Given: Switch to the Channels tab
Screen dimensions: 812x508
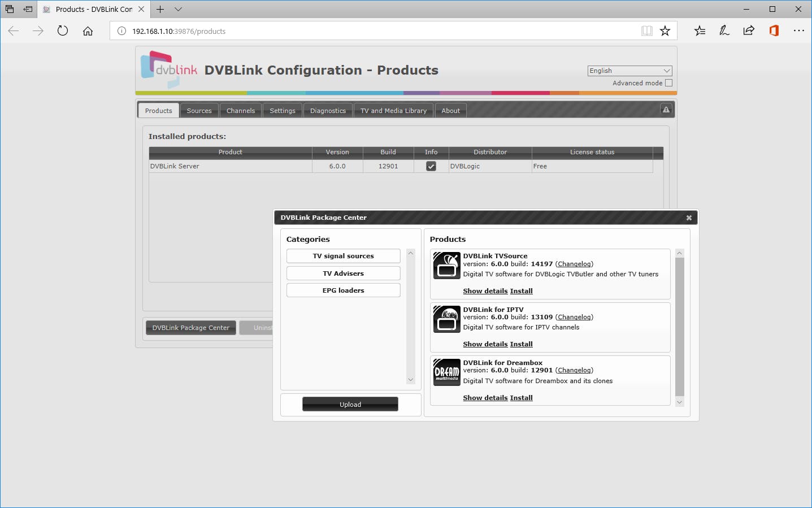Looking at the screenshot, I should [x=241, y=111].
